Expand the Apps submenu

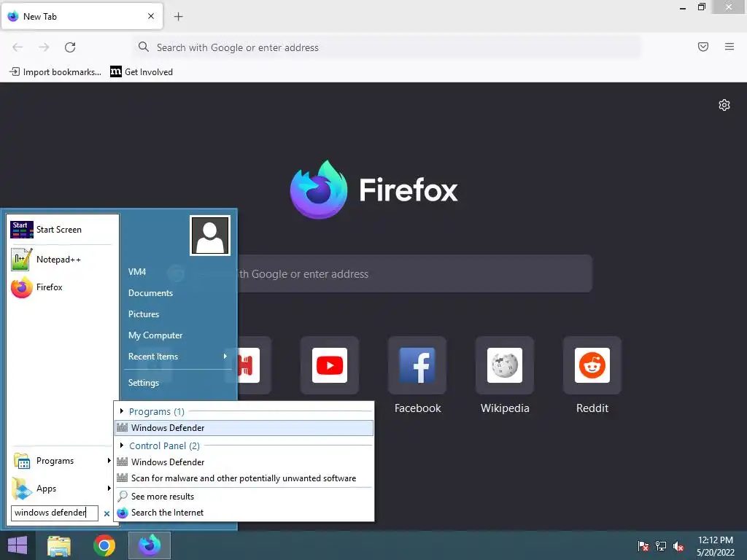tap(62, 488)
